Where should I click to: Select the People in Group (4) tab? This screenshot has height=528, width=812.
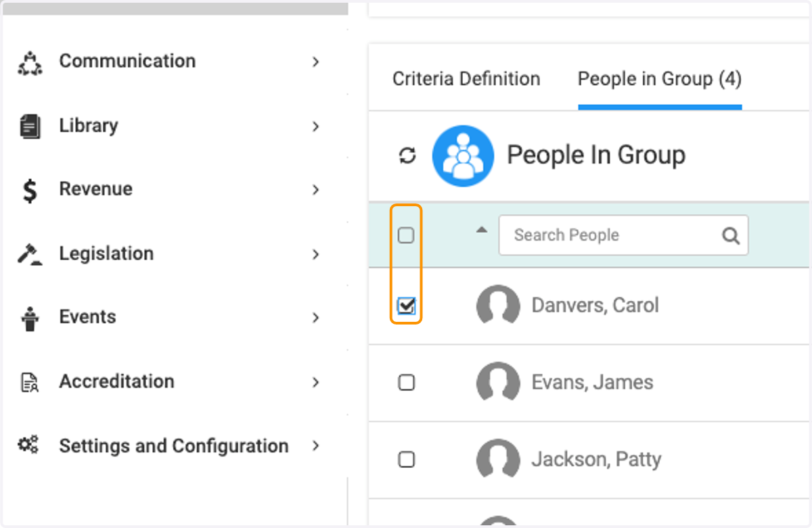tap(660, 79)
